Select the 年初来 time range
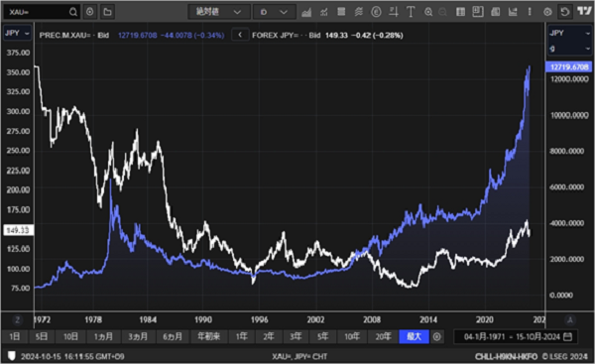This screenshot has width=595, height=364. click(x=208, y=336)
